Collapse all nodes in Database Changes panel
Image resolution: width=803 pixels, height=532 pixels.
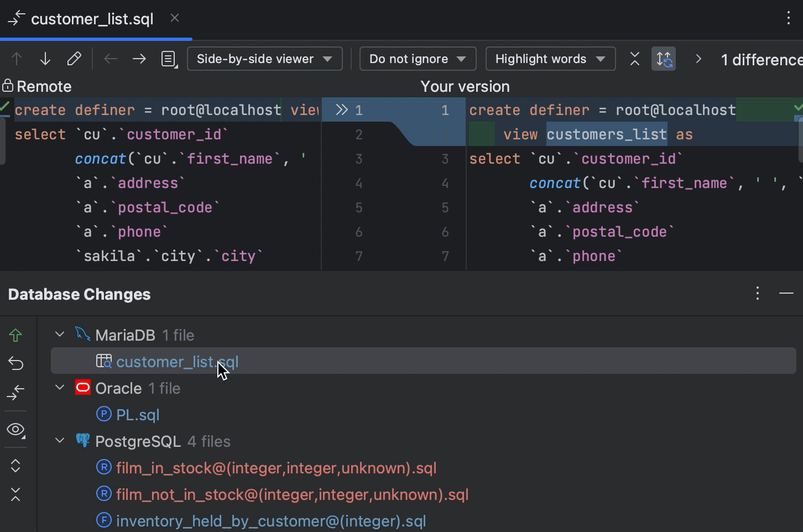point(15,495)
